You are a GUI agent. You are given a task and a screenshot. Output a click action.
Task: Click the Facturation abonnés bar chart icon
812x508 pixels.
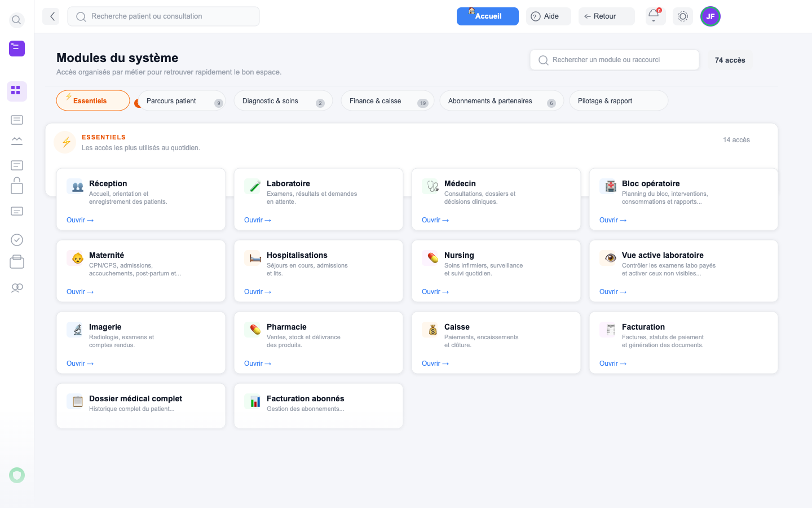253,401
